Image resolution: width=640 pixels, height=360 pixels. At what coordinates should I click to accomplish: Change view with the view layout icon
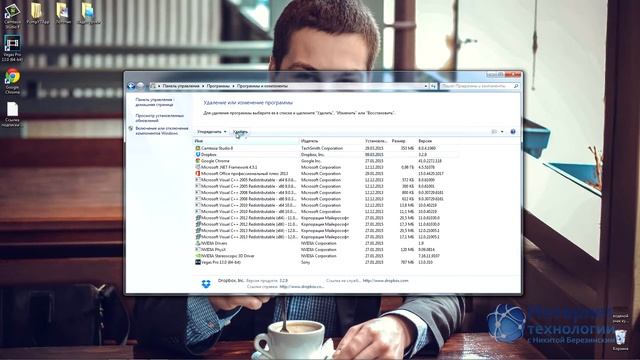point(494,131)
